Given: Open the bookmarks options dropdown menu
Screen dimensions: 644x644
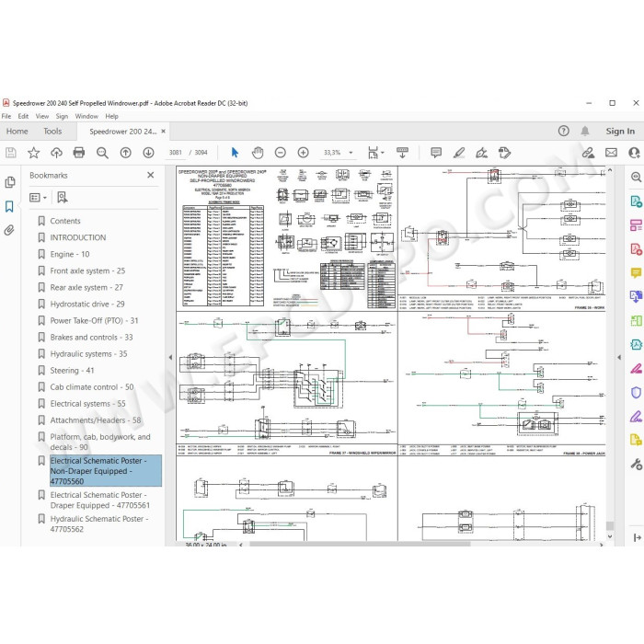Looking at the screenshot, I should (x=39, y=198).
